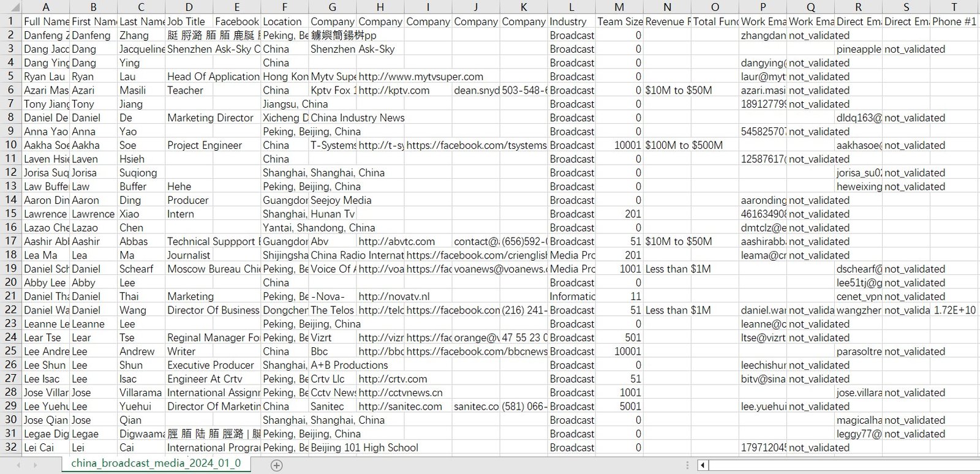Click the 'Scheart' last name cell

141,269
